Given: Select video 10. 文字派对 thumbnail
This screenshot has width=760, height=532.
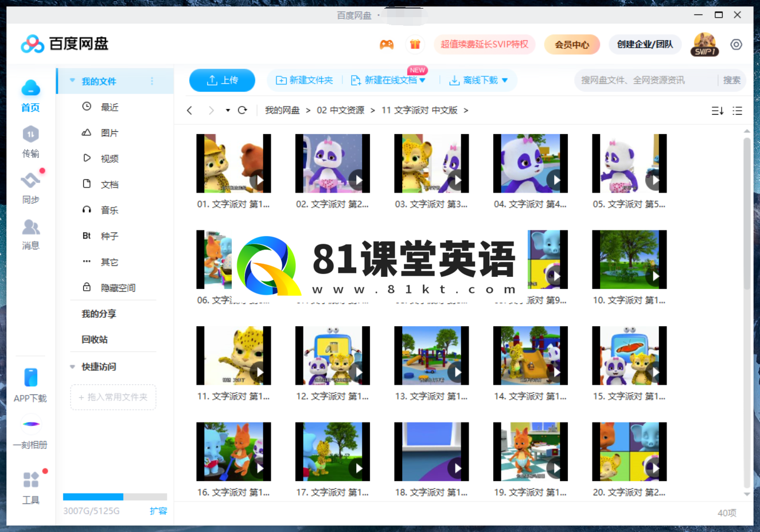Looking at the screenshot, I should (629, 259).
